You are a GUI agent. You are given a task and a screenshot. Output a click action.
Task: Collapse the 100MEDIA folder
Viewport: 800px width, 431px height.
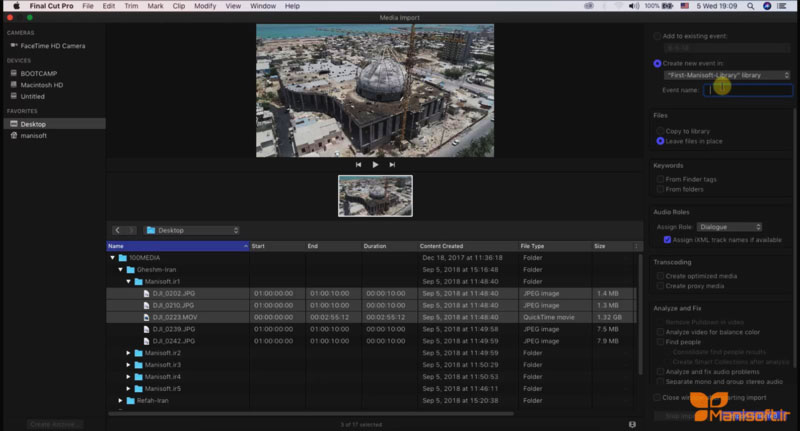point(113,258)
